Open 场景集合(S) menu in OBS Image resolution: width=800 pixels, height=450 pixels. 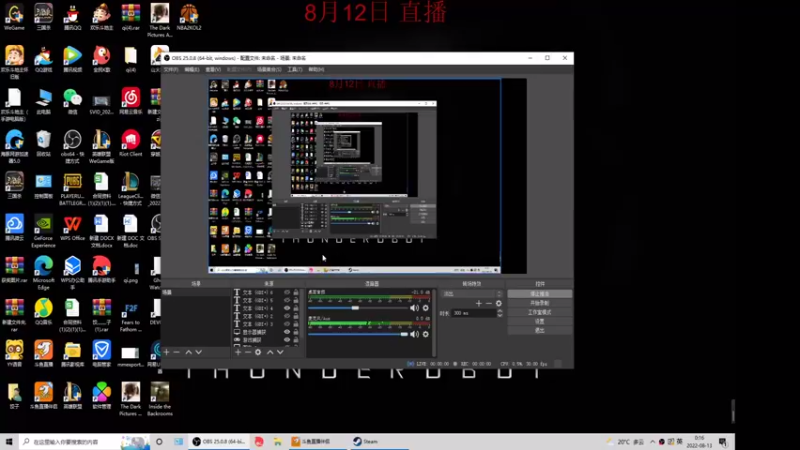point(269,69)
